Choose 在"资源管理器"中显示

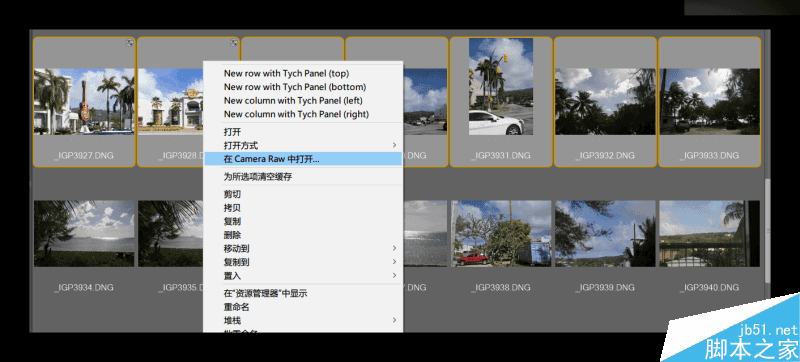pyautogui.click(x=303, y=293)
